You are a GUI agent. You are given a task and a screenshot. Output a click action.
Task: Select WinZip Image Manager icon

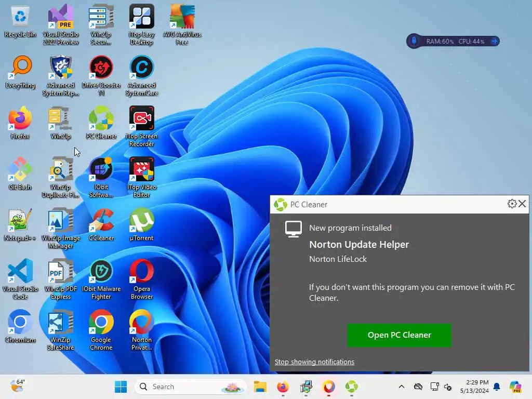61,228
